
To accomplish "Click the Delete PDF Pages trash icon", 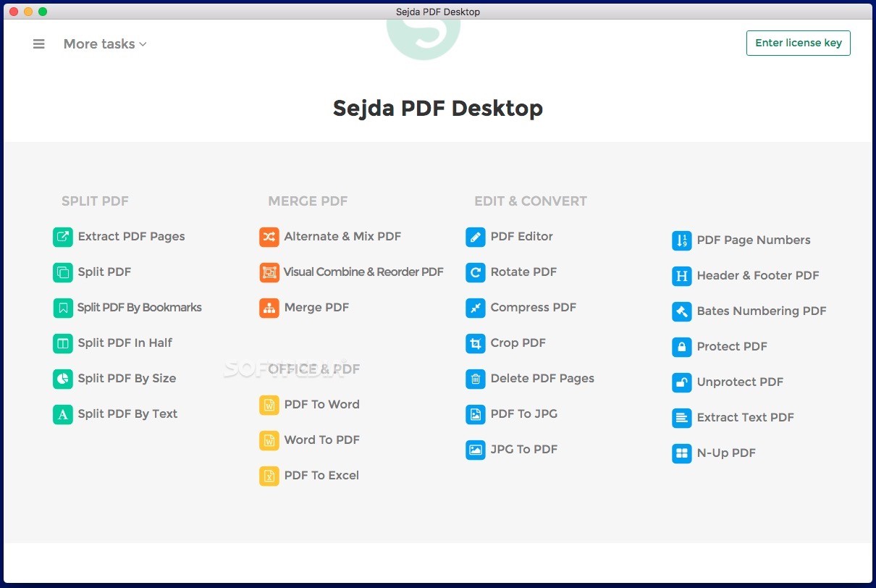I will click(x=476, y=379).
